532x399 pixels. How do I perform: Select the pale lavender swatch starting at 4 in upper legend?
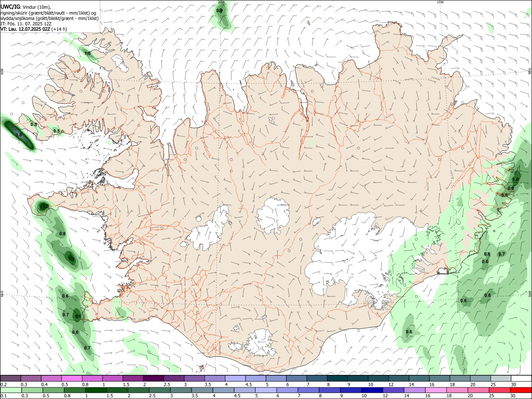235,378
